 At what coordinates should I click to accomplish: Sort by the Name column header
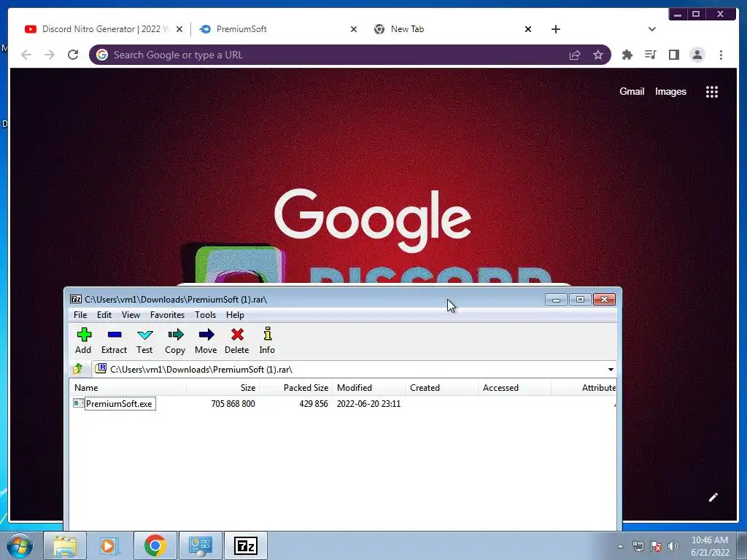[128, 388]
